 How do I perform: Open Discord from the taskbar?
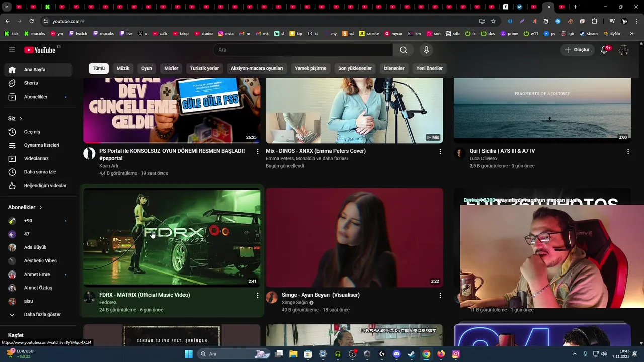click(x=396, y=354)
